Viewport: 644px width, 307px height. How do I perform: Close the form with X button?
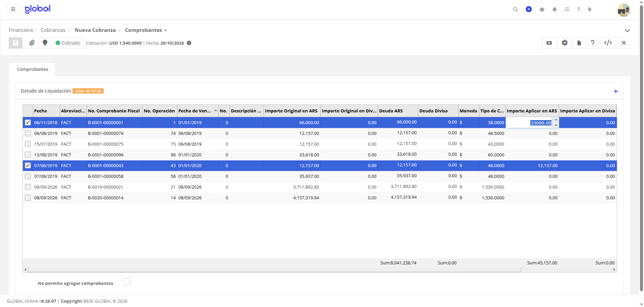pyautogui.click(x=624, y=43)
